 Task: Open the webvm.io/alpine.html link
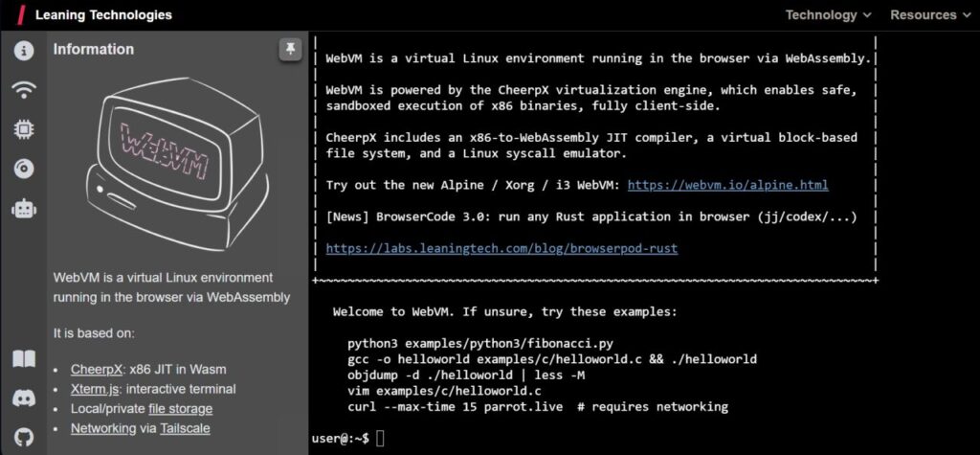727,185
